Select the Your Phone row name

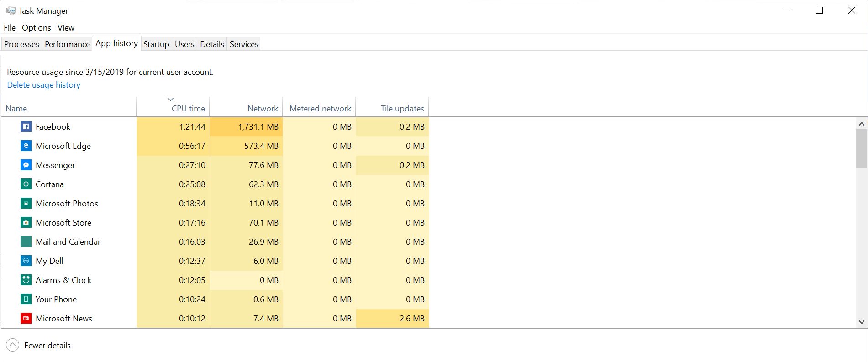pyautogui.click(x=56, y=299)
